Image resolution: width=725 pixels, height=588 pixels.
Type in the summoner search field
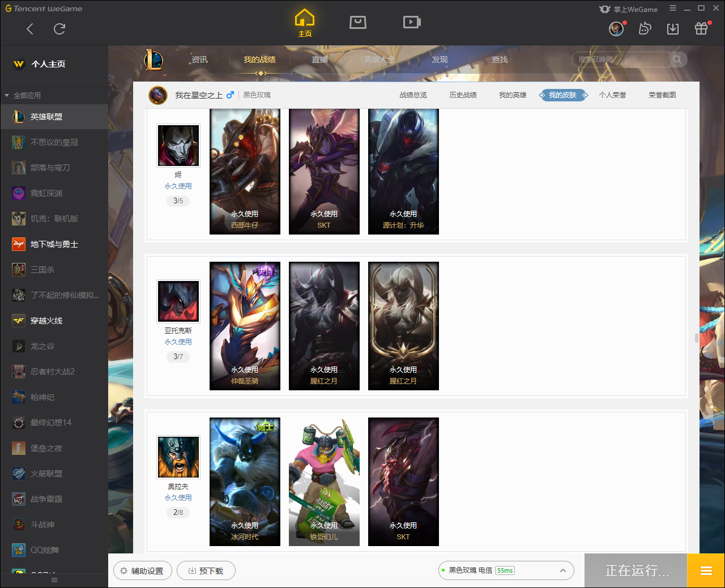621,59
